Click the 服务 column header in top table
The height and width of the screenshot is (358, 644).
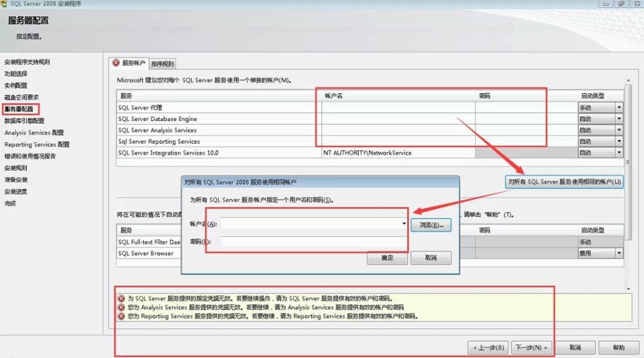(219, 96)
